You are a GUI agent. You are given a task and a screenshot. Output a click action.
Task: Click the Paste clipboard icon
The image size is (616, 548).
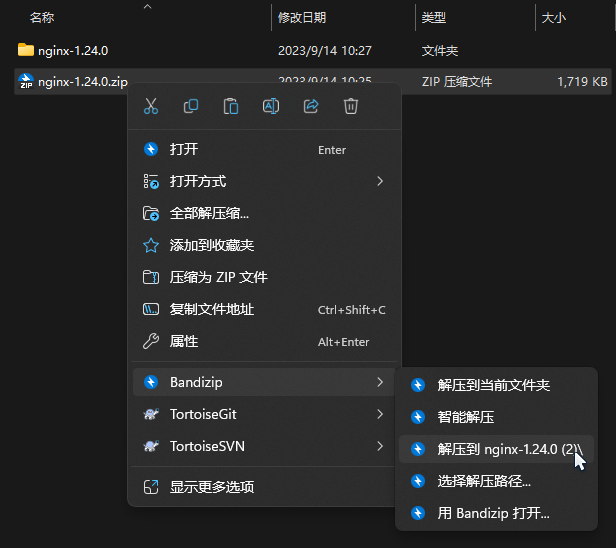point(231,106)
